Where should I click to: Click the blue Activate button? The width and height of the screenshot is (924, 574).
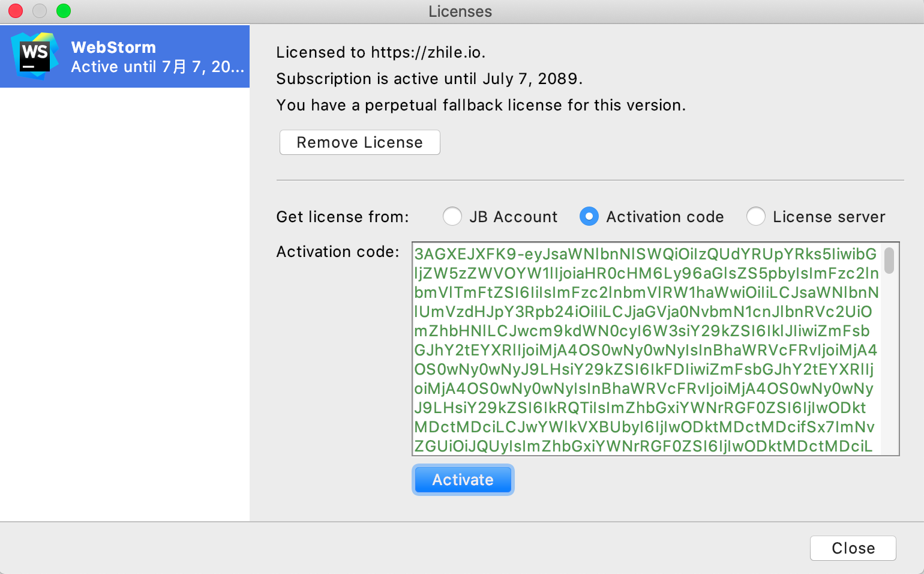463,480
